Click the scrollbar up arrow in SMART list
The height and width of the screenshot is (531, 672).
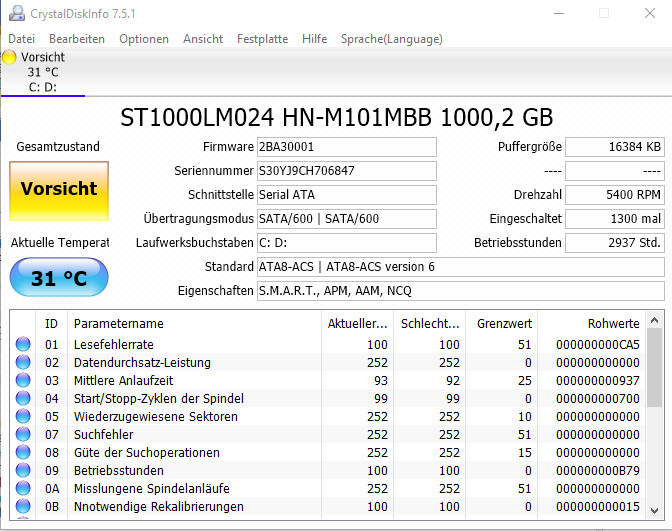[654, 320]
